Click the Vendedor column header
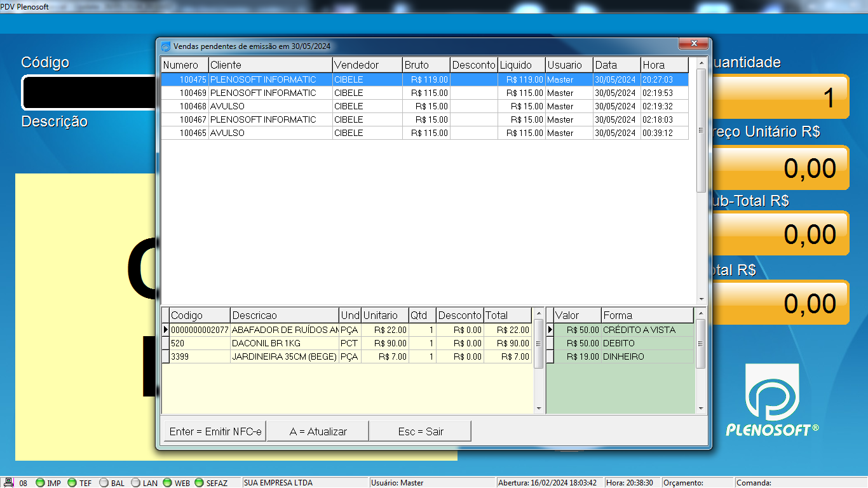868x488 pixels. click(368, 65)
